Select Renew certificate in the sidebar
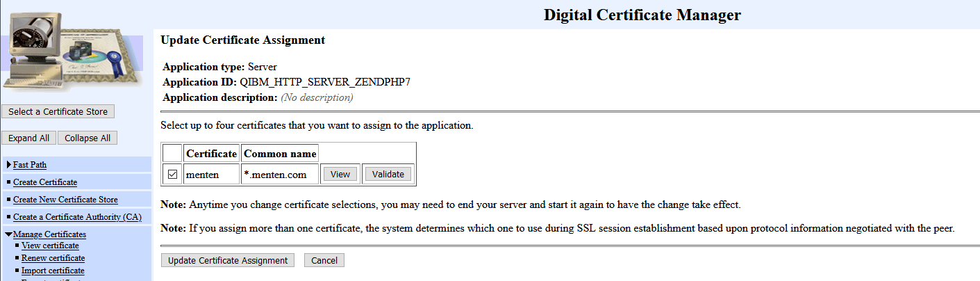980x281 pixels. point(53,258)
